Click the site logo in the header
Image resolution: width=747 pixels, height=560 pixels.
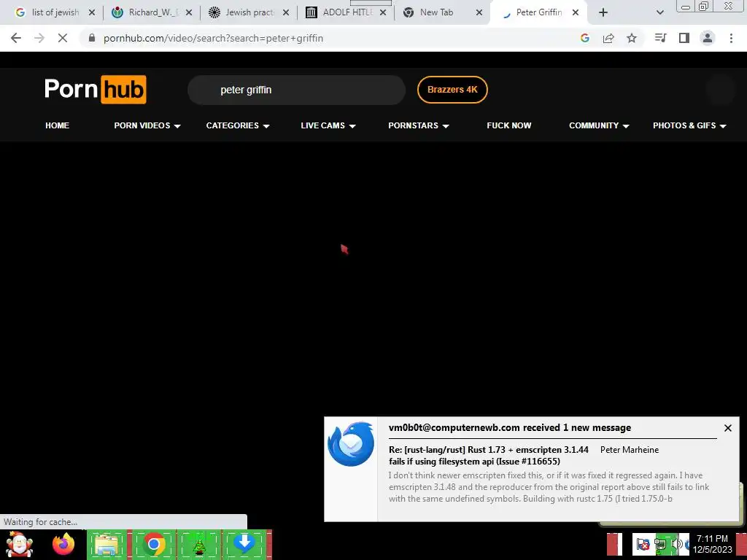point(96,89)
